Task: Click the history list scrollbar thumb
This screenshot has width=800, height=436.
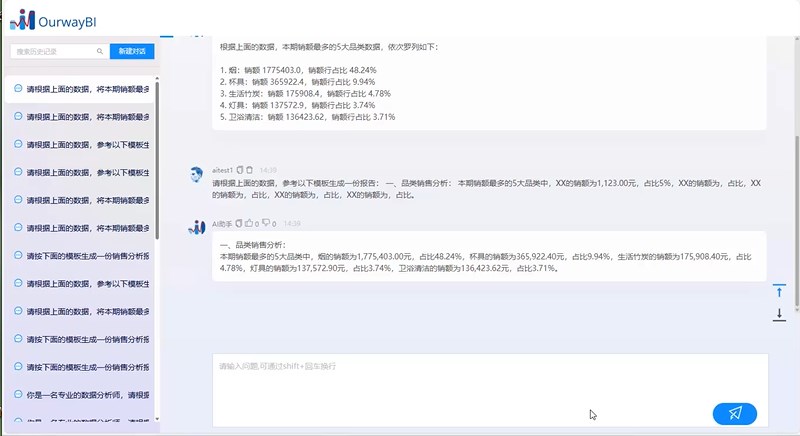Action: pos(157,159)
